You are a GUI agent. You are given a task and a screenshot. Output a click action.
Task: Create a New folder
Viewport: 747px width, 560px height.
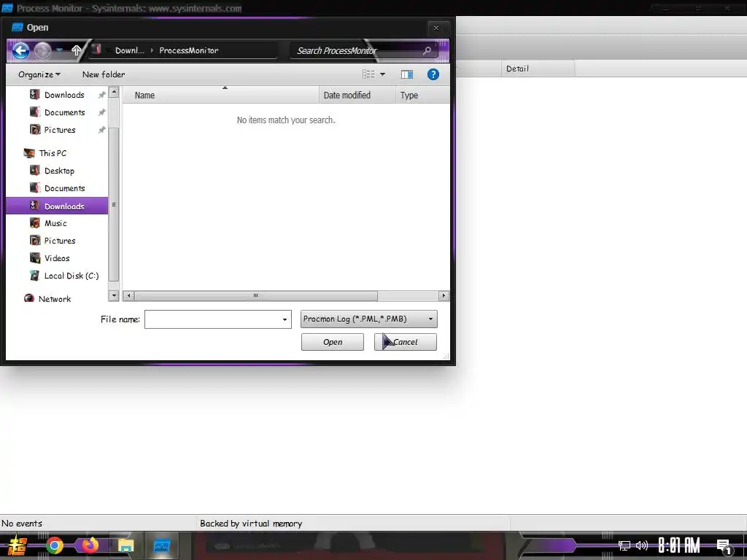[x=104, y=74]
